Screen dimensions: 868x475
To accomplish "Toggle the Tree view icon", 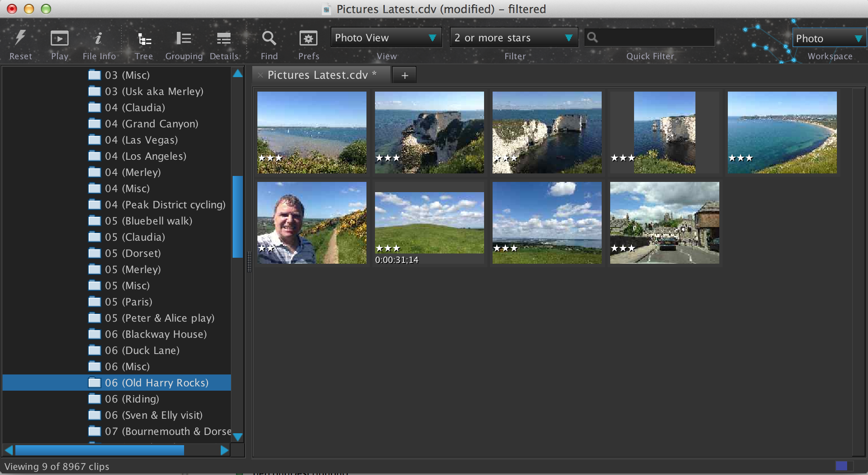I will pos(144,40).
